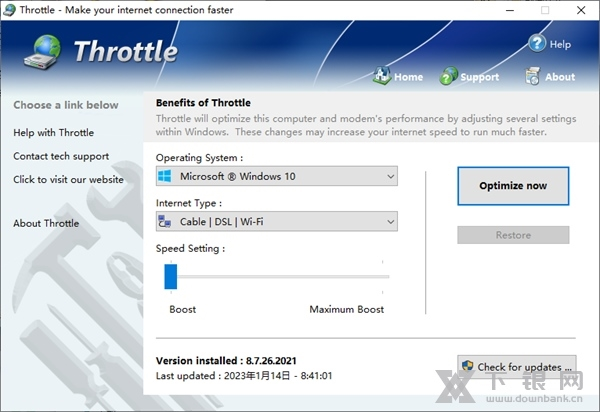Click the Windows logo in Operating System field

click(166, 177)
